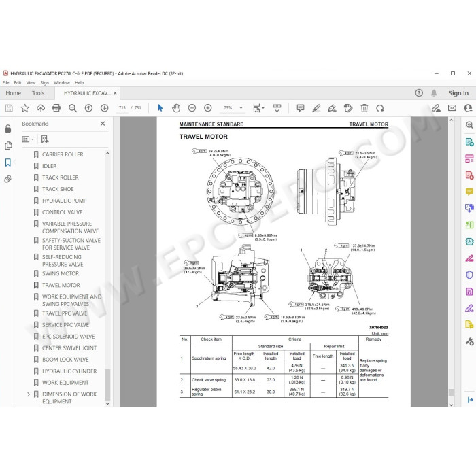Screen dimensions: 476x476
Task: Select the highlighter pen tool
Action: click(x=316, y=108)
